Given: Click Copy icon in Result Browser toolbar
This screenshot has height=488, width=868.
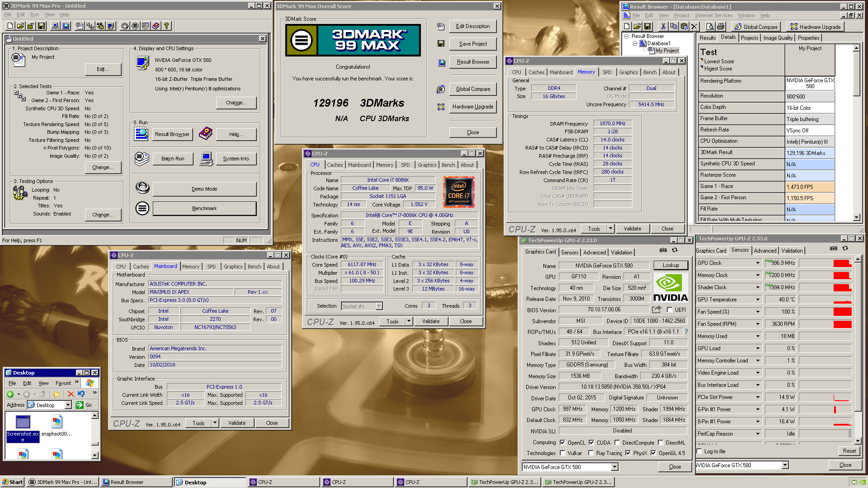Looking at the screenshot, I should (674, 27).
